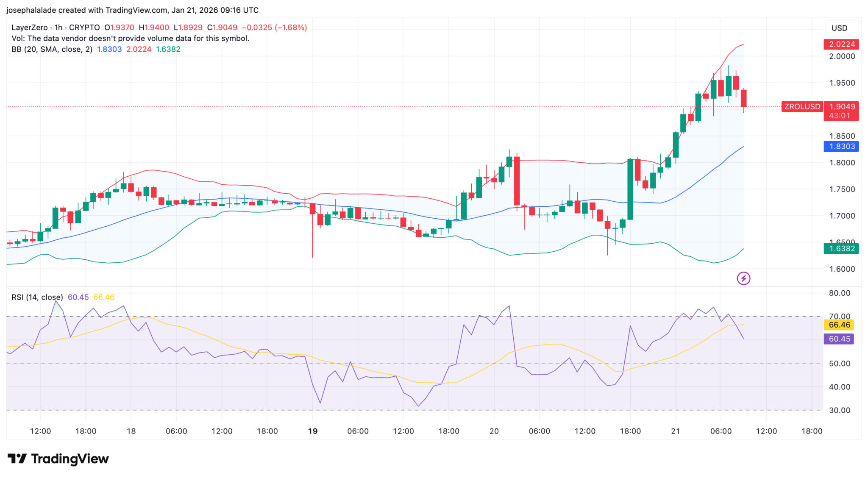This screenshot has width=868, height=478.
Task: Click the LayerZero · 1h · CRYPTO title
Action: 56,28
